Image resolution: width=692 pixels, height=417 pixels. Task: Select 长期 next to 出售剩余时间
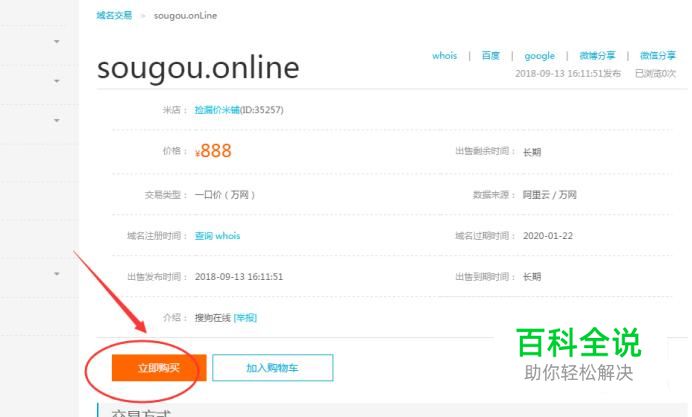[x=532, y=152]
